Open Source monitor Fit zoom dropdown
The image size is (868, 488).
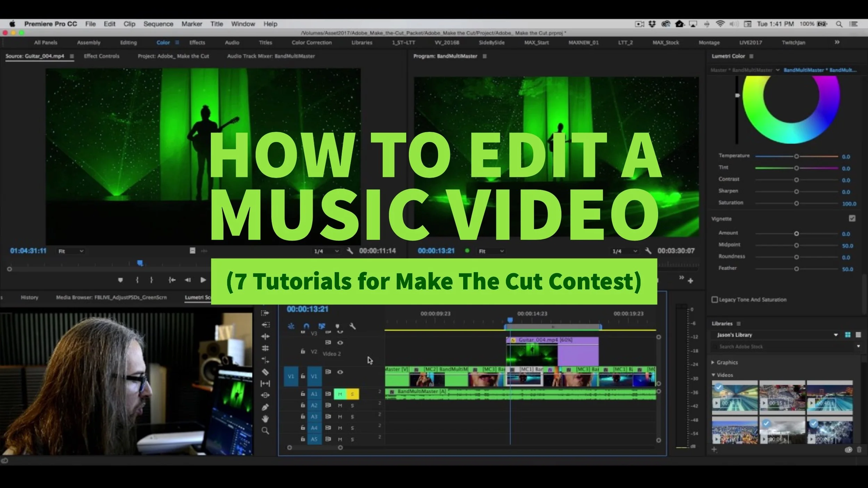[71, 251]
